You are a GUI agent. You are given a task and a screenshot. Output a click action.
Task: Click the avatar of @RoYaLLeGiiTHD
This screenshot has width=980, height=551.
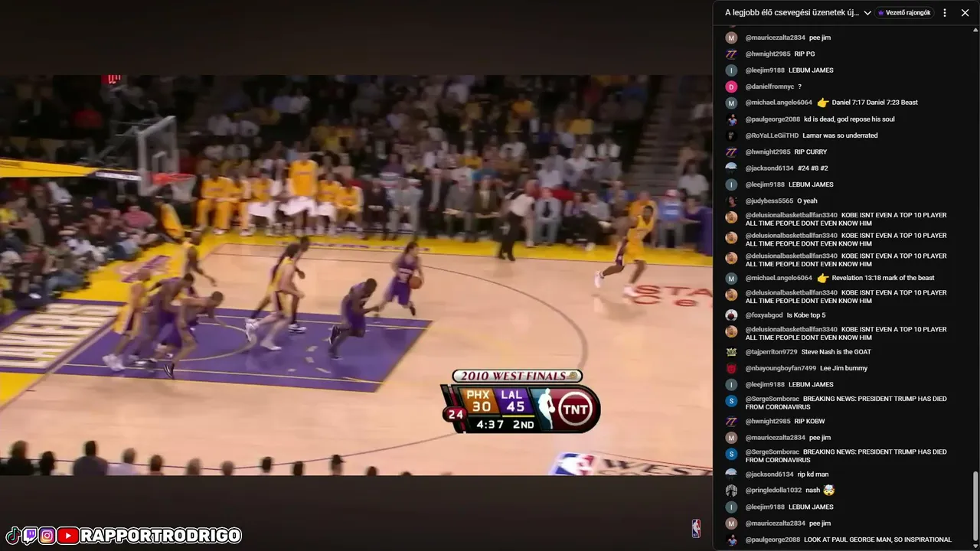[x=731, y=135]
